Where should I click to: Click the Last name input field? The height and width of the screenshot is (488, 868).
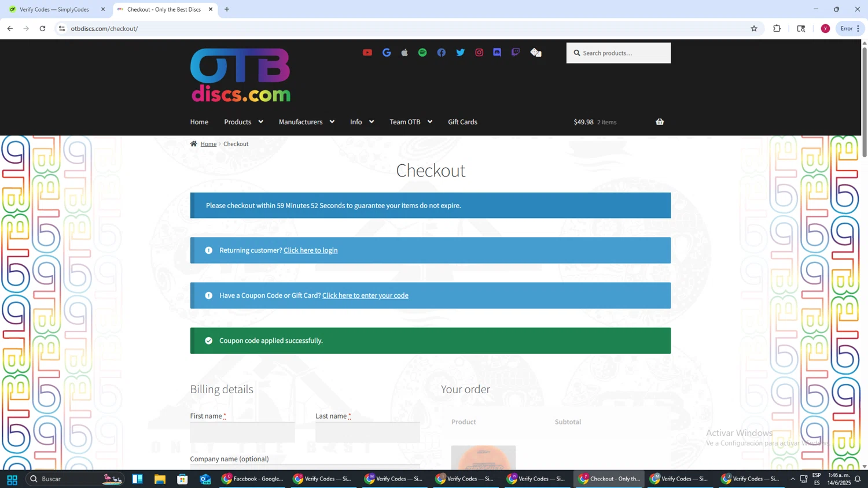click(x=368, y=432)
